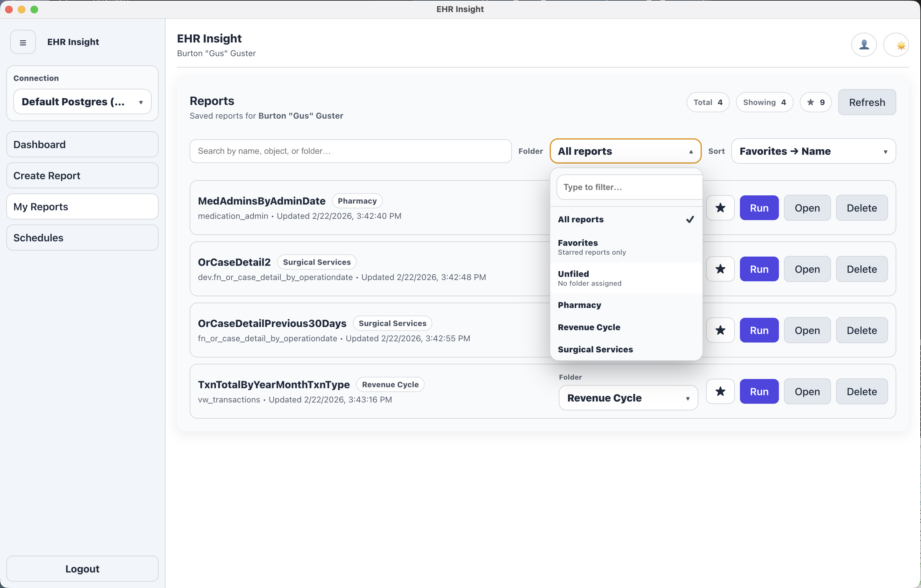Open the Sort dropdown Favorites → Name
Image resolution: width=921 pixels, height=588 pixels.
[x=813, y=151]
